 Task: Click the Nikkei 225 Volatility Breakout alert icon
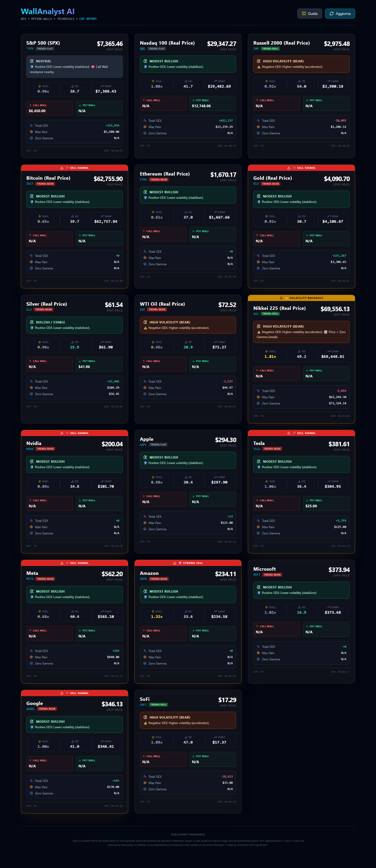pyautogui.click(x=281, y=298)
